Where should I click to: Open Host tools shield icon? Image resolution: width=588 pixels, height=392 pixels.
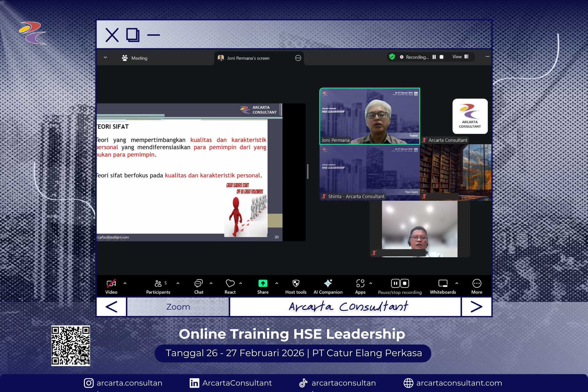click(296, 284)
